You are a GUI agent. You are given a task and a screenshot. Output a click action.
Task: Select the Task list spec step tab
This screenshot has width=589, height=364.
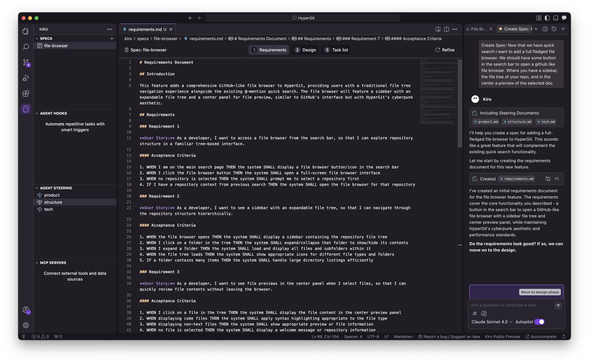(336, 50)
